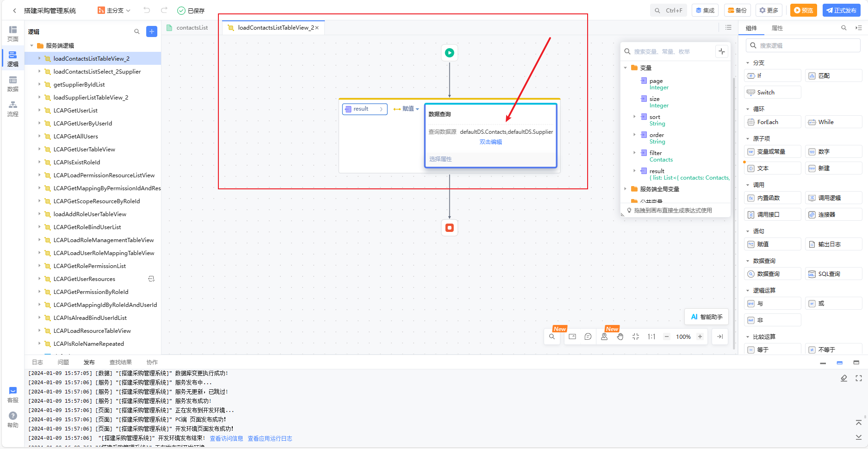Open the 数据 section in left sidebar
This screenshot has height=449, width=868.
click(13, 84)
